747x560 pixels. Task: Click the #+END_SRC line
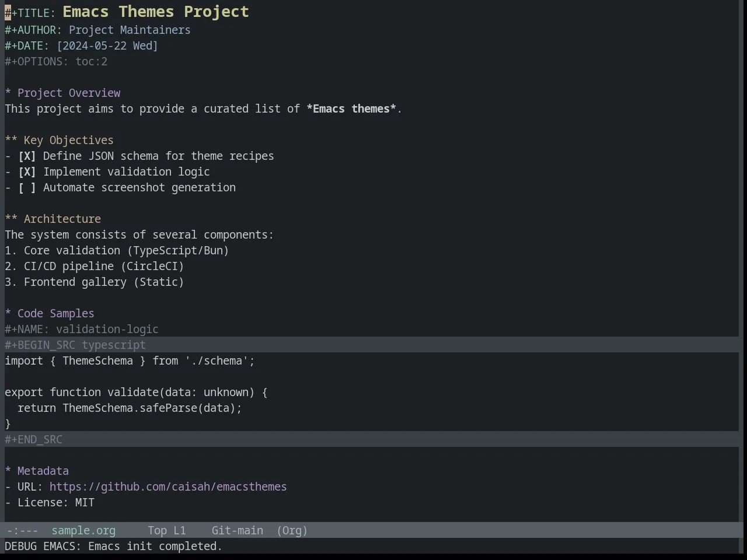(x=372, y=439)
